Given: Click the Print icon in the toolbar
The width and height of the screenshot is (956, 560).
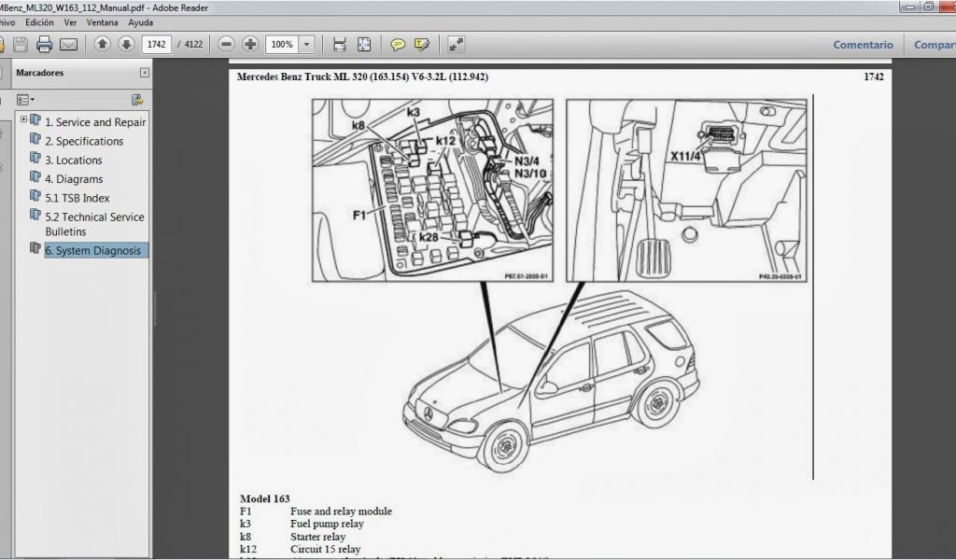Looking at the screenshot, I should click(44, 44).
